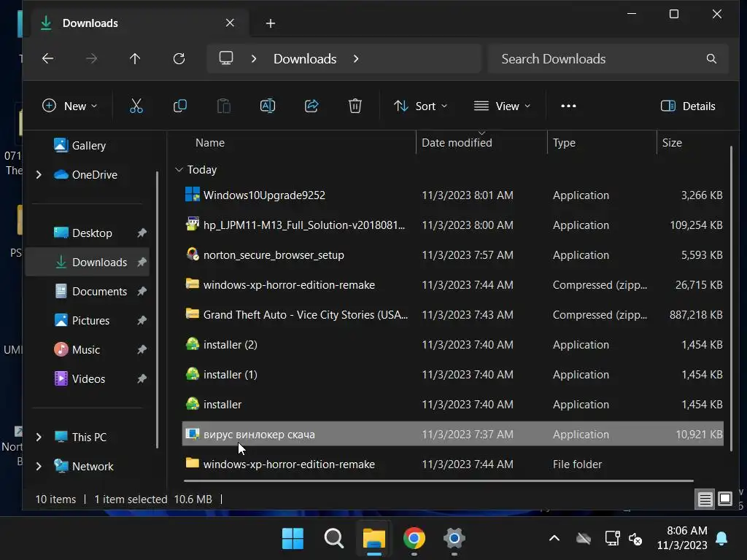Open Videos in navigation pane
This screenshot has height=560, width=747.
(x=79, y=378)
